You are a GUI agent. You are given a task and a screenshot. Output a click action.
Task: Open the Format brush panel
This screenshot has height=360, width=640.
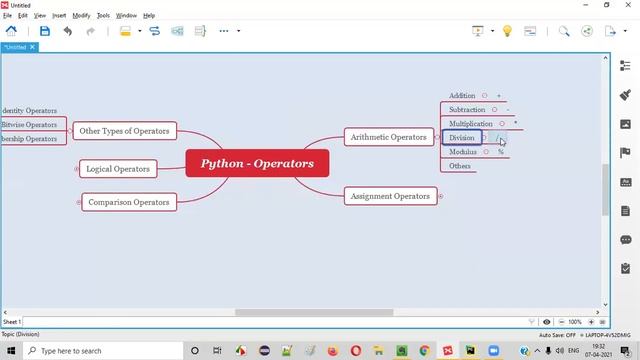tap(625, 95)
